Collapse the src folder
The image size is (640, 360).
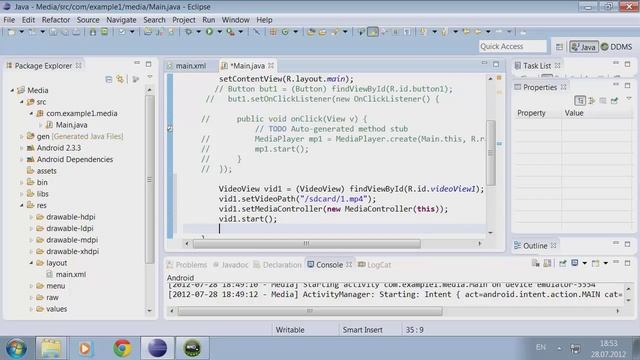click(x=22, y=102)
